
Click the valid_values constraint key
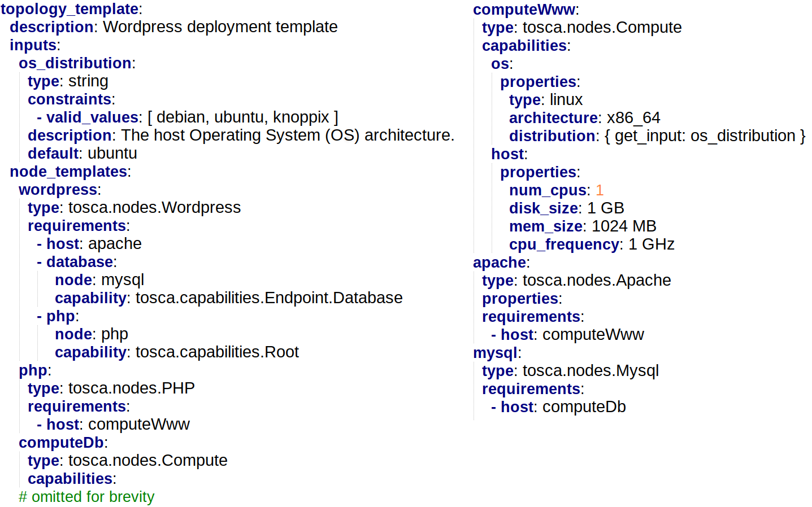(92, 117)
